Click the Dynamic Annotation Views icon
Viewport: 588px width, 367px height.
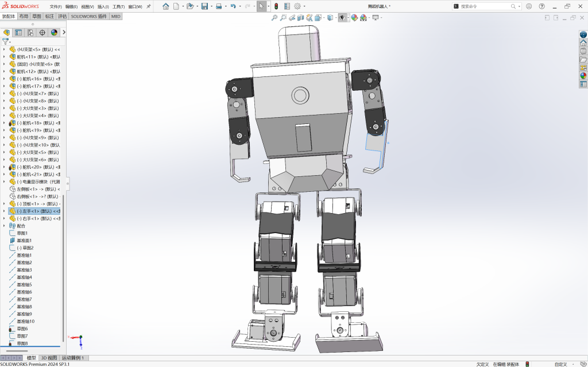tap(310, 18)
